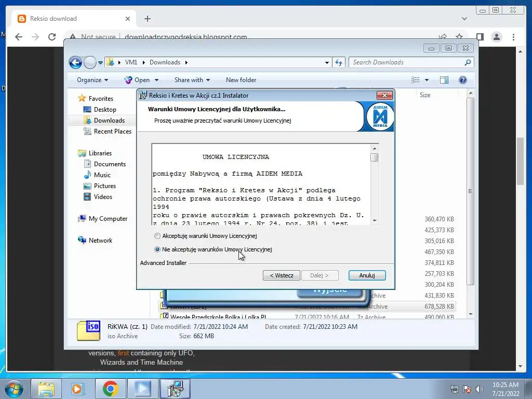532x399 pixels.
Task: Click Downloads in the Explorer address path
Action: coord(165,62)
